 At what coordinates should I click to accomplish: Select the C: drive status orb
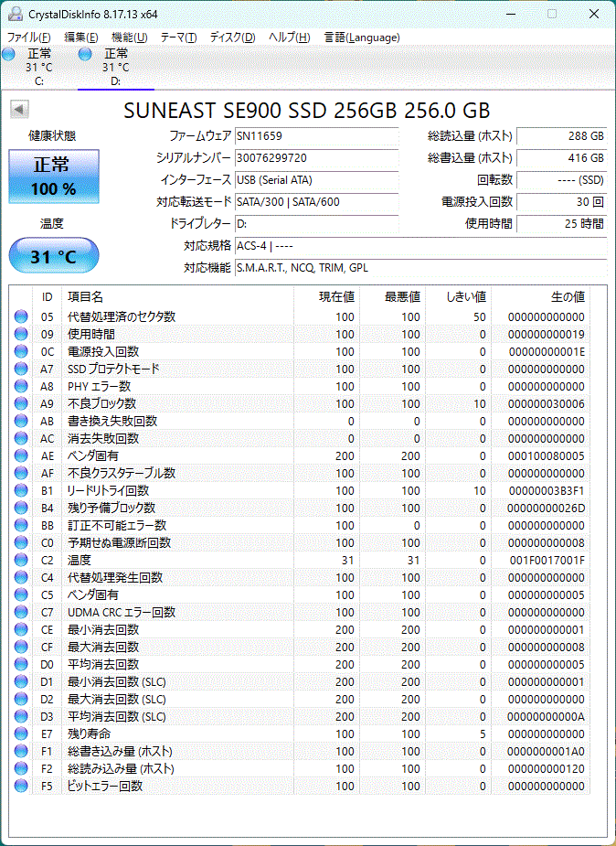click(x=8, y=54)
